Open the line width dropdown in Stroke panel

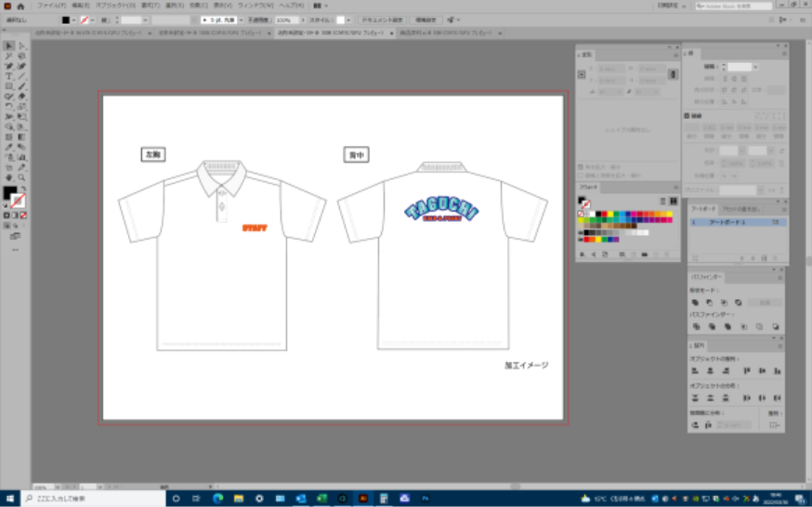[x=755, y=67]
